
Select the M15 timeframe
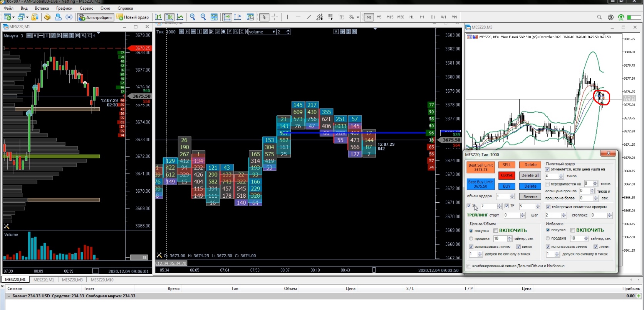coord(390,17)
